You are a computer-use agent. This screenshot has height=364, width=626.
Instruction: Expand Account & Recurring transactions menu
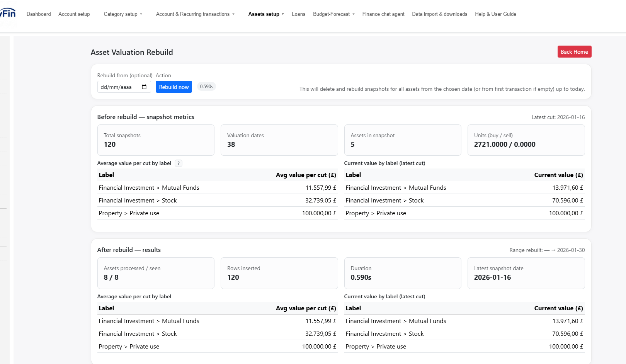coord(195,14)
